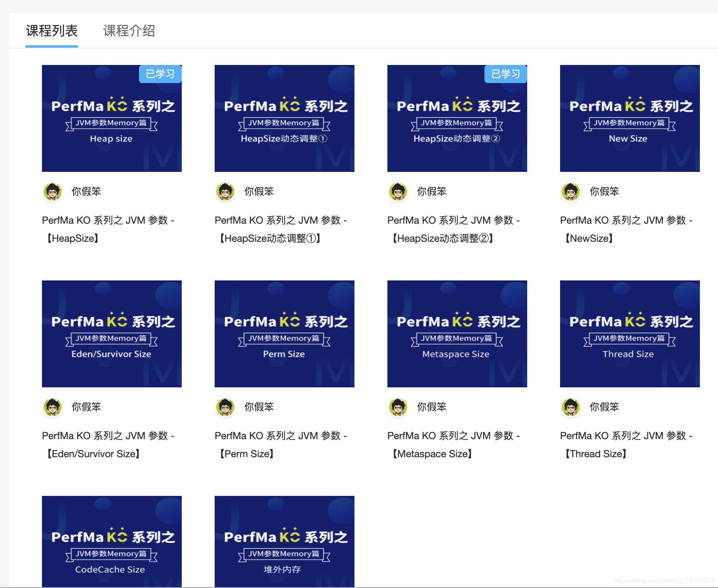Open avatar icon beside HeapSize动态调整② course

[397, 192]
